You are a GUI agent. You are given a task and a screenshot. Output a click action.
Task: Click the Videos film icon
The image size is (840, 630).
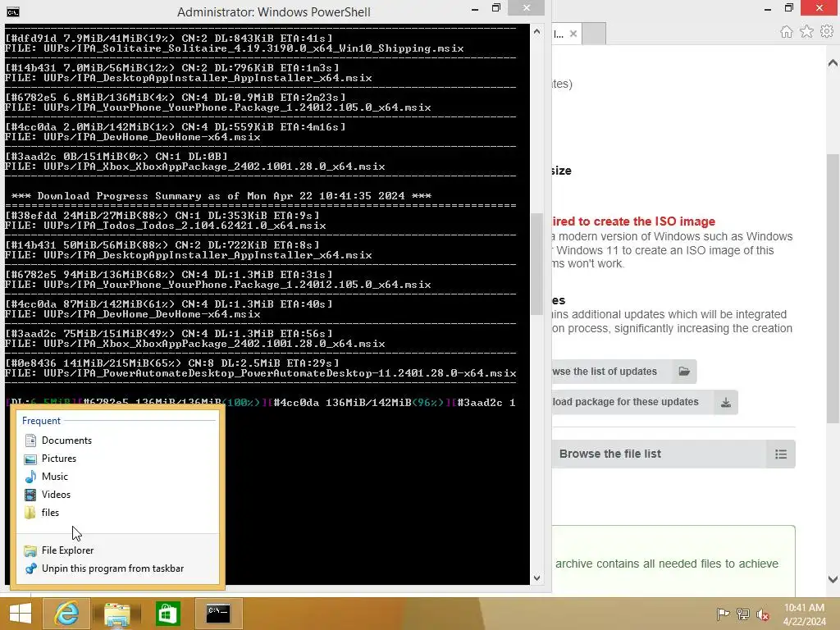[30, 495]
